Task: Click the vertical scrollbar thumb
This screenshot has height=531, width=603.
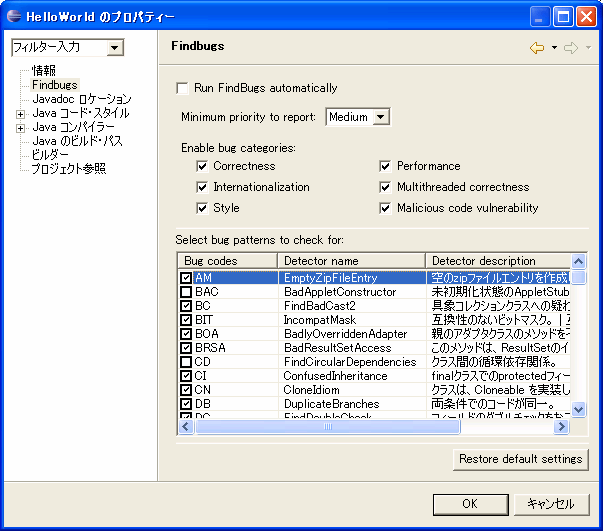Action: (579, 277)
